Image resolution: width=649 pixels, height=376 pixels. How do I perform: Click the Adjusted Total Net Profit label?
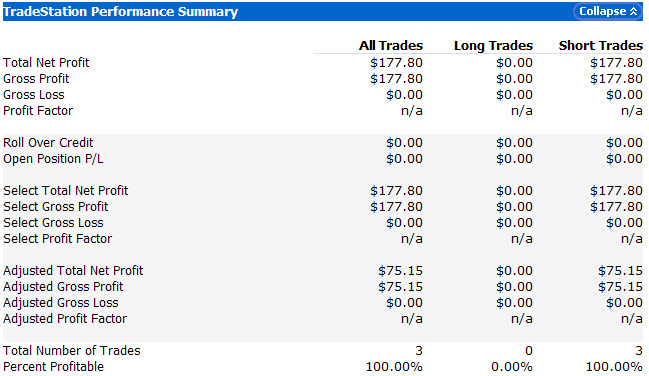(x=73, y=270)
